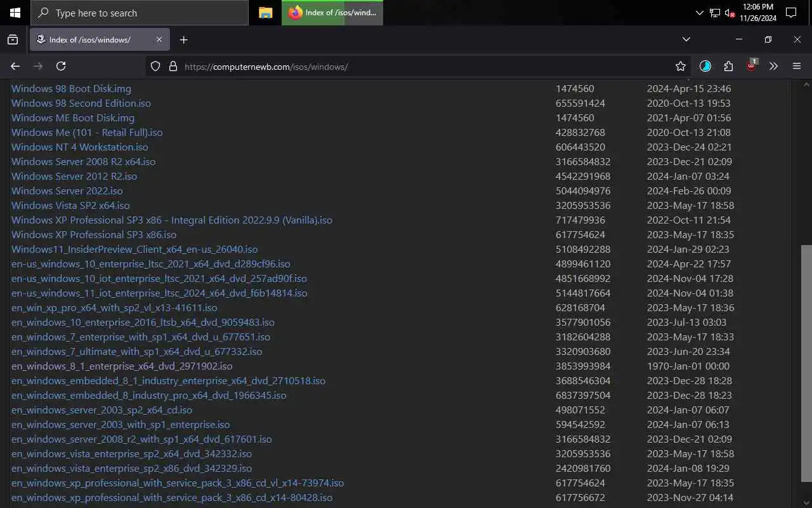Open en_windows_embedded_8_1_industry_enterprise iso

coord(168,380)
